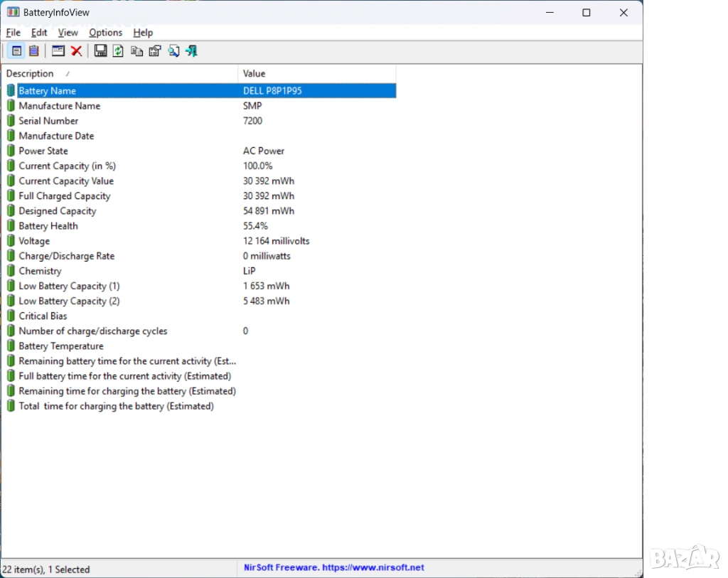Open the Properties toolbar icon

(x=154, y=51)
